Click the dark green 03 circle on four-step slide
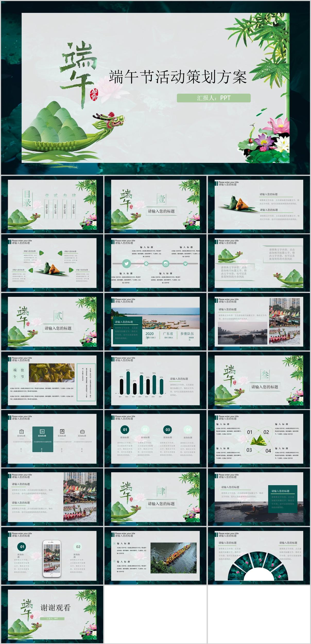The image size is (311, 644). coord(168,430)
